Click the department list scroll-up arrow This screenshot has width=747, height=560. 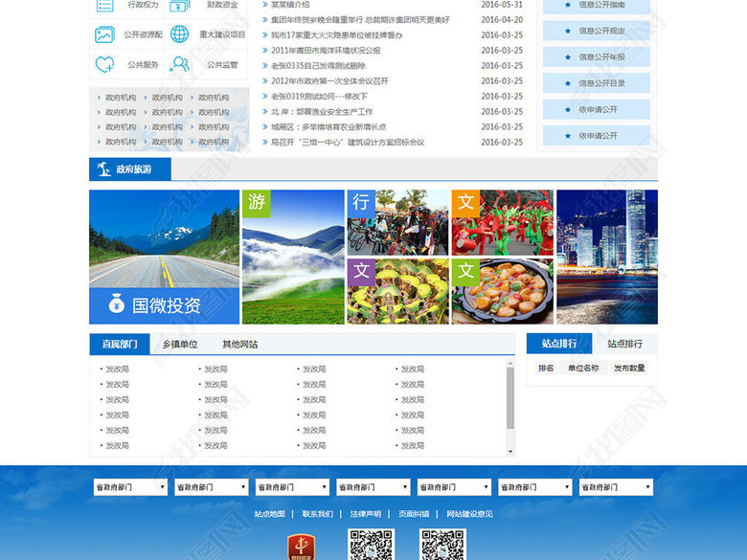[x=510, y=364]
